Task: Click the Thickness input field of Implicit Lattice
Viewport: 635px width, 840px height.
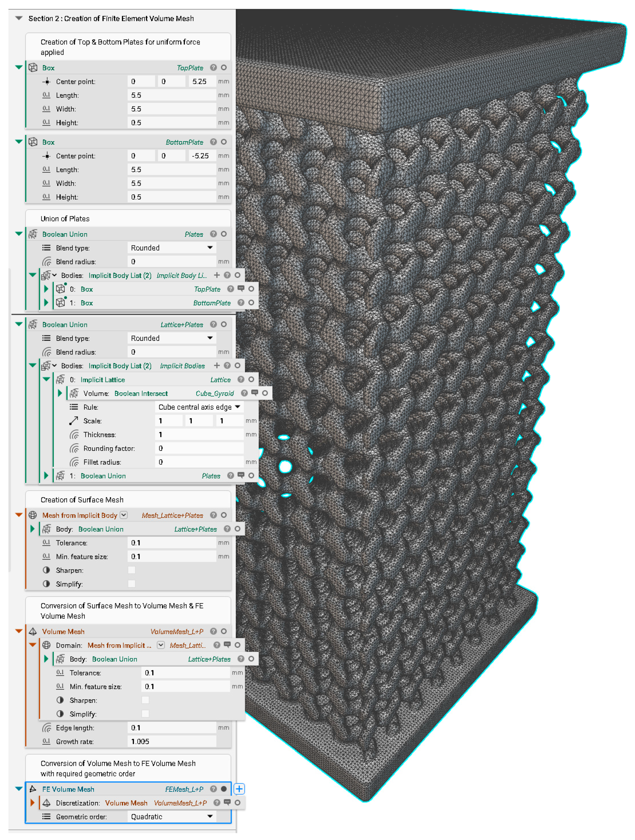Action: pos(199,434)
